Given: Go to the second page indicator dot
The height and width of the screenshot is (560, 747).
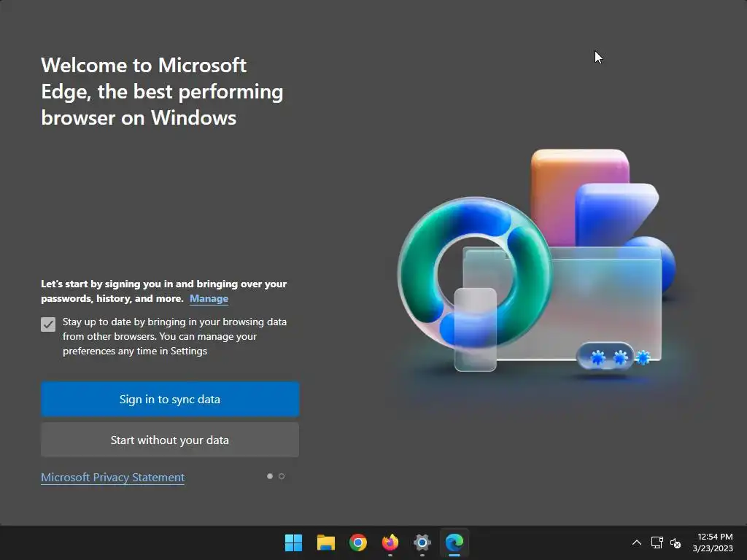Looking at the screenshot, I should point(282,476).
